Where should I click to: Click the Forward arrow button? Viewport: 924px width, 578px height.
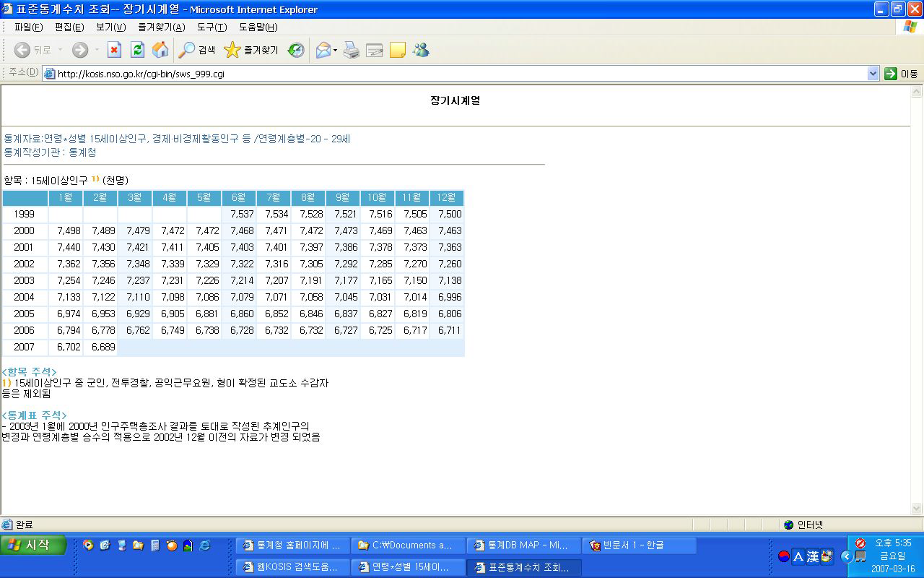point(79,50)
